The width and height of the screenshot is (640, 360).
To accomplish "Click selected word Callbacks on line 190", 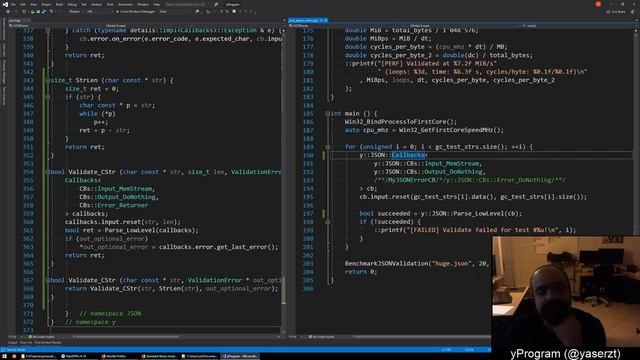I will coord(408,155).
